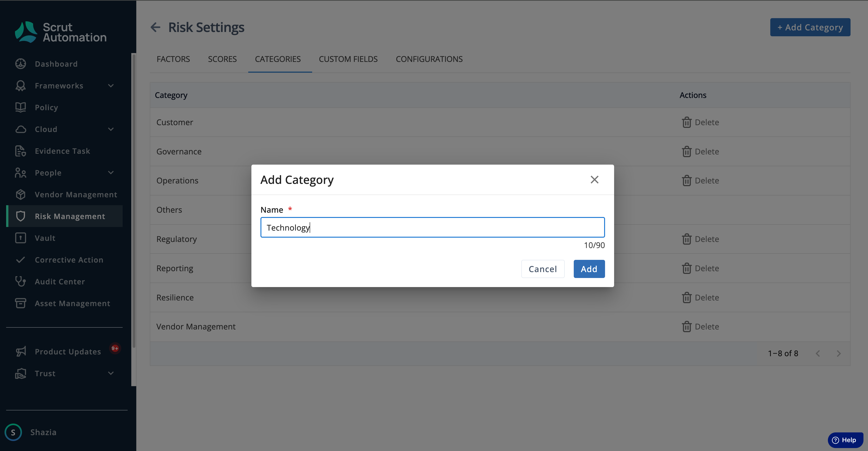Click the Evidence Task document icon

21,151
